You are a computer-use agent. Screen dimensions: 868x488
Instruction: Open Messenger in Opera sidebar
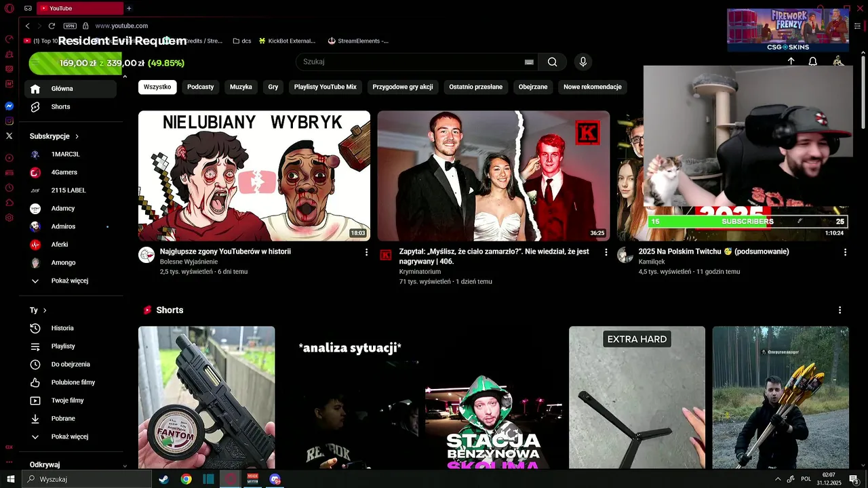(9, 106)
